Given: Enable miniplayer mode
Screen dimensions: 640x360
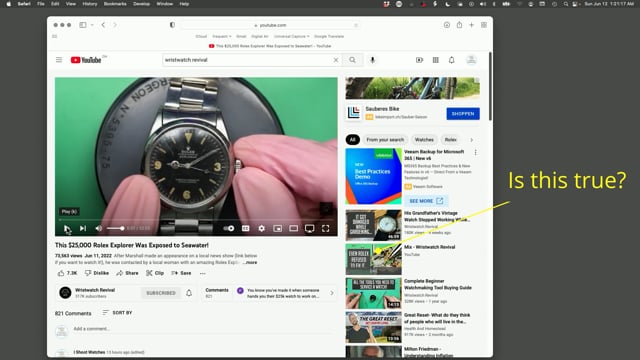Looking at the screenshot, I should point(278,229).
